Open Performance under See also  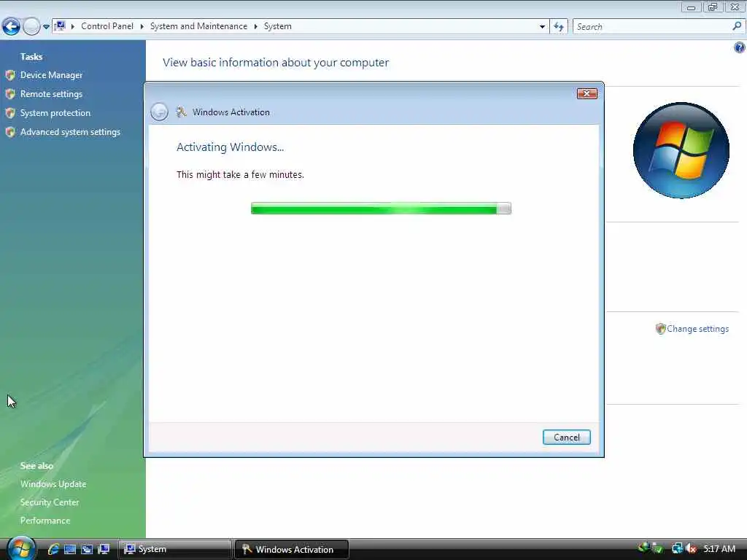(45, 521)
